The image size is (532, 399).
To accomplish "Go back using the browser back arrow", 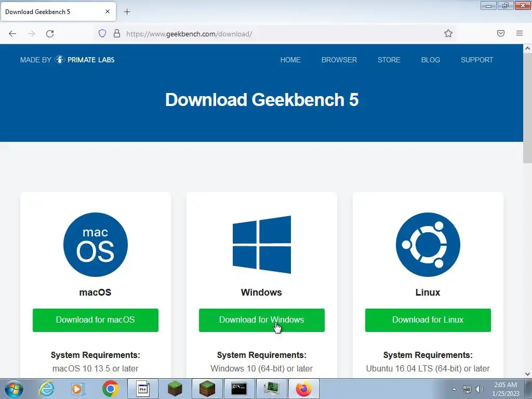I will (x=12, y=34).
